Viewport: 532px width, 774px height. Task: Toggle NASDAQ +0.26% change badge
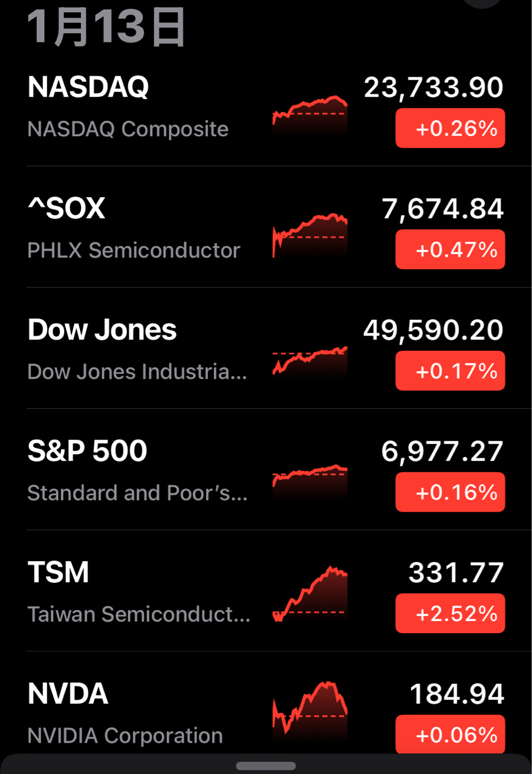450,128
